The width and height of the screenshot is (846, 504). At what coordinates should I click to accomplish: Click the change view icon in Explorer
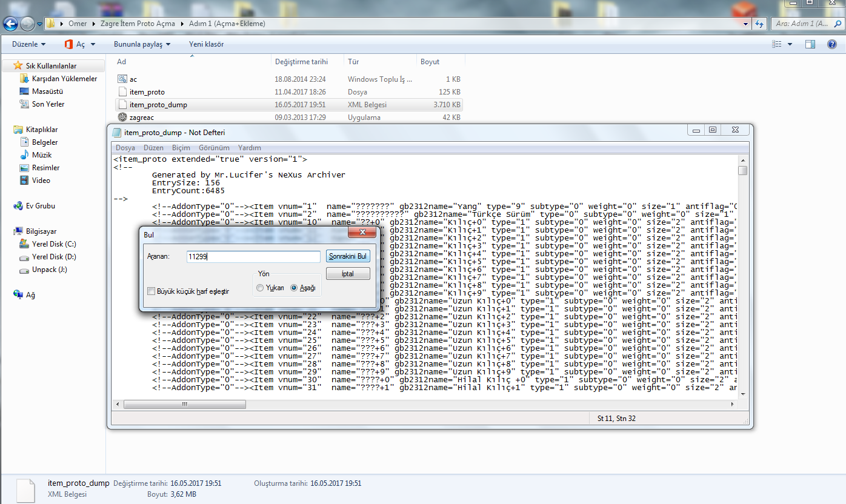tap(777, 44)
